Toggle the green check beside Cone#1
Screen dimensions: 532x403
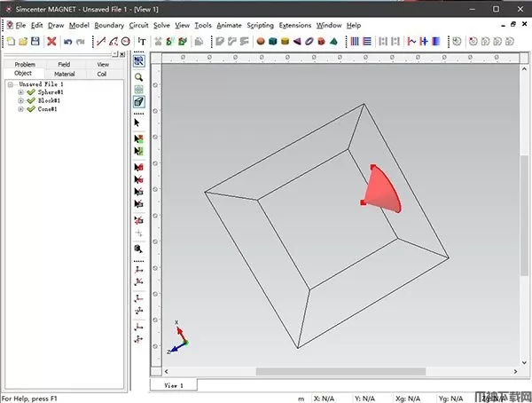(31, 110)
